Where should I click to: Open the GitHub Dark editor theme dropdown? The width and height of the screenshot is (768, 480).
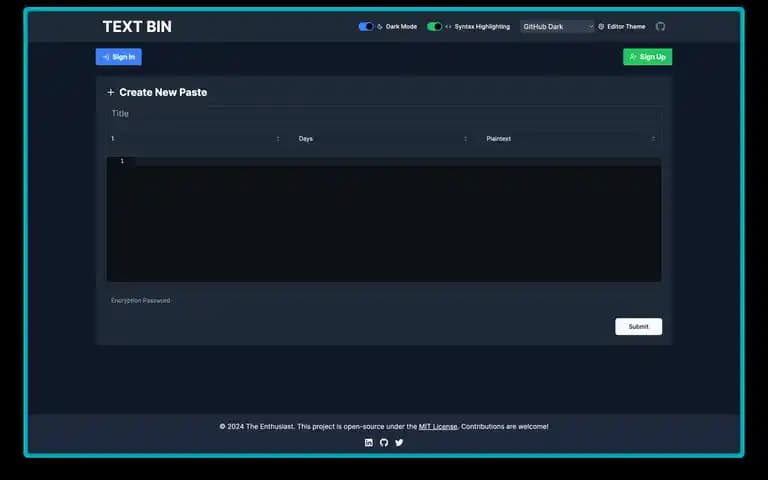[x=557, y=26]
